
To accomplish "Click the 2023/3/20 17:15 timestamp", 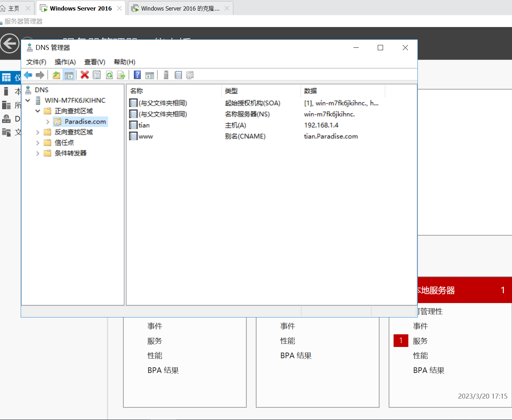I will [x=482, y=396].
